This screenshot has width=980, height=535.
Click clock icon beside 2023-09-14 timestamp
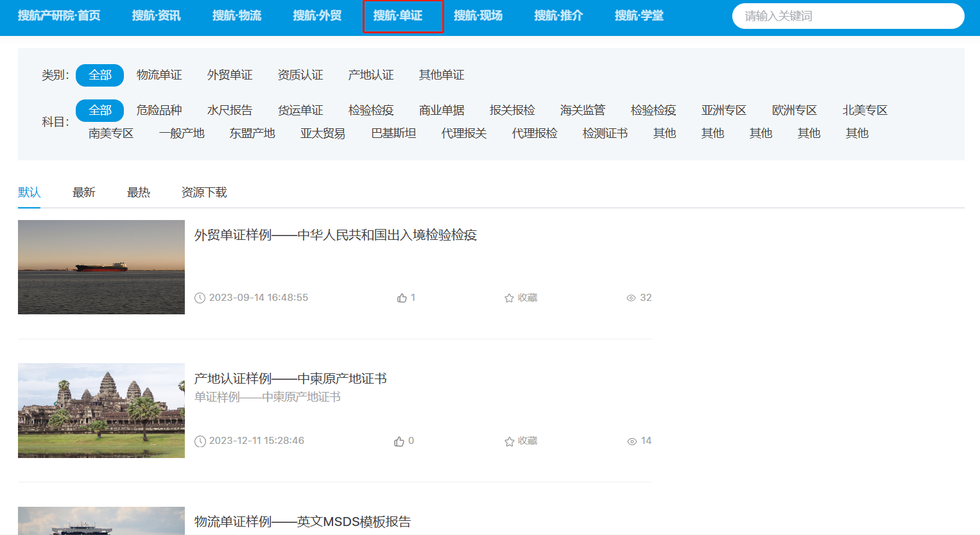200,298
